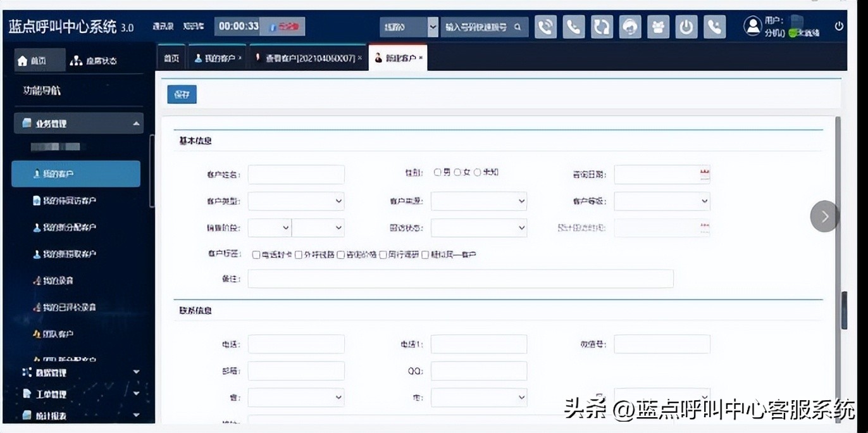Click the call transfer icon in the top bar

[602, 27]
